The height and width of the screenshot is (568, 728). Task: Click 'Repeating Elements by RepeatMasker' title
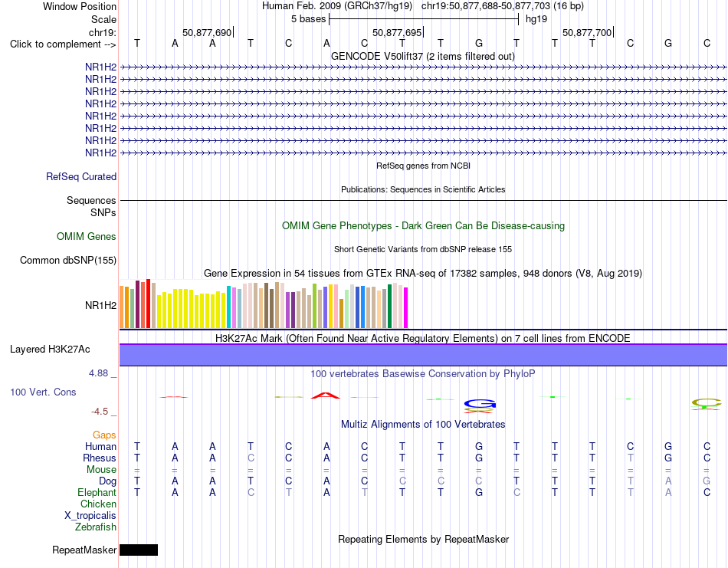point(423,539)
